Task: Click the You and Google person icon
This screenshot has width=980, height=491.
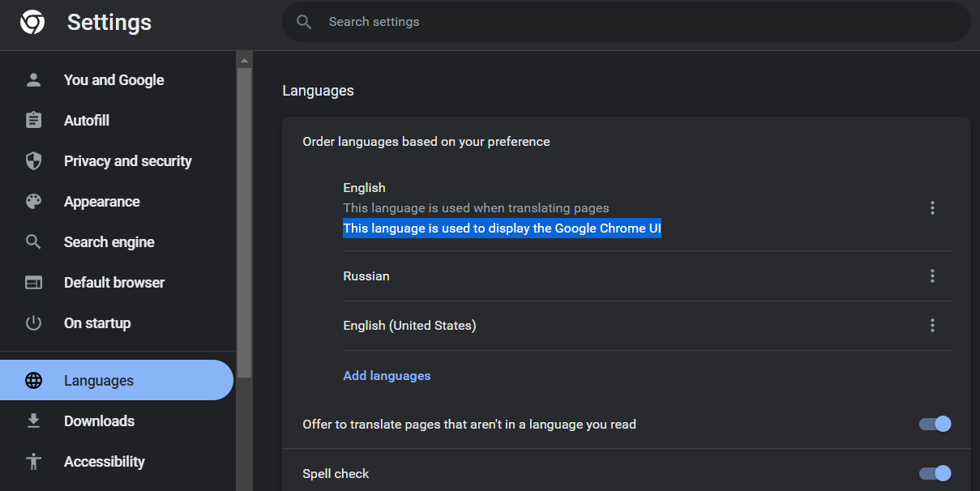Action: (33, 80)
